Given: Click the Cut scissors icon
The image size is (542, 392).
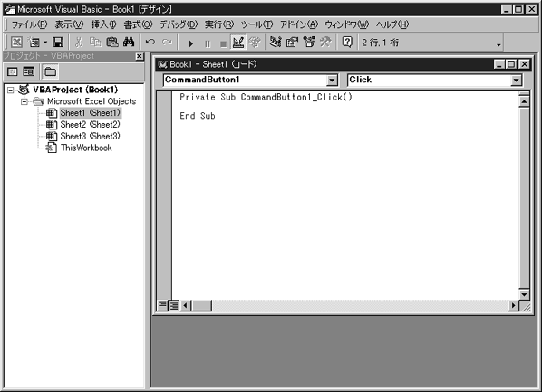Looking at the screenshot, I should 79,43.
